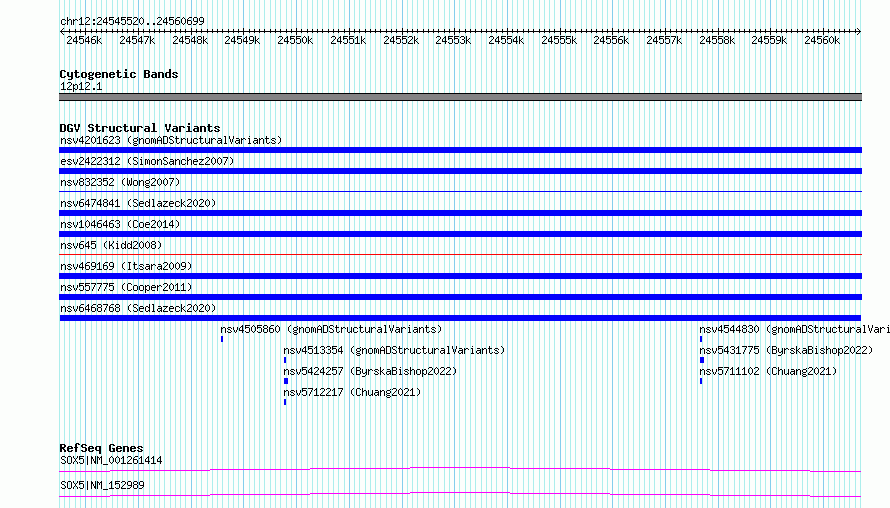Click the blue marker under nsv5712217
This screenshot has height=508, width=890.
pyautogui.click(x=285, y=402)
